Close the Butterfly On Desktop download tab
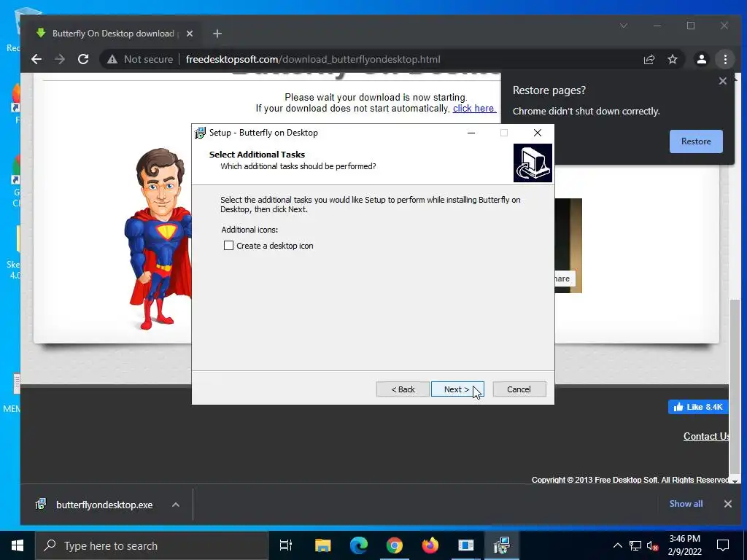 [x=190, y=34]
